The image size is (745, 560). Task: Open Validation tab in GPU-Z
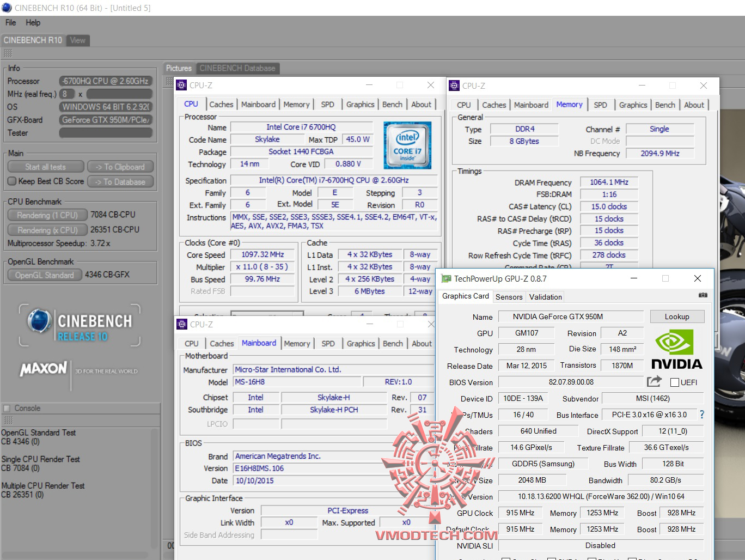[545, 297]
